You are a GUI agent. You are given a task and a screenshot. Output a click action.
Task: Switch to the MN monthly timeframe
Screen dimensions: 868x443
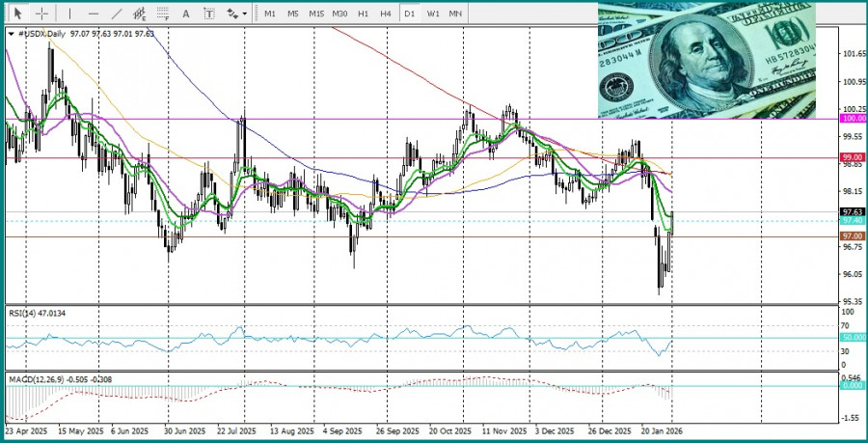pos(455,14)
